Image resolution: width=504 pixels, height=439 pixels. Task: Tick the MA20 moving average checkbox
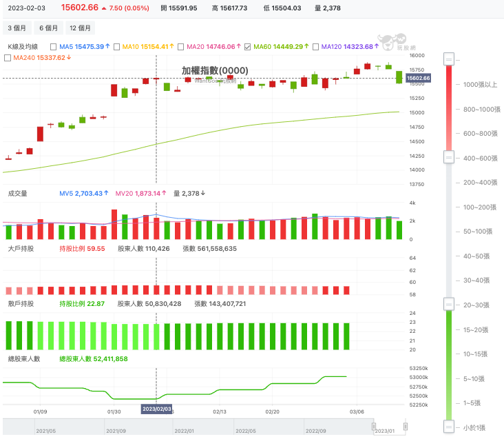[x=180, y=47]
